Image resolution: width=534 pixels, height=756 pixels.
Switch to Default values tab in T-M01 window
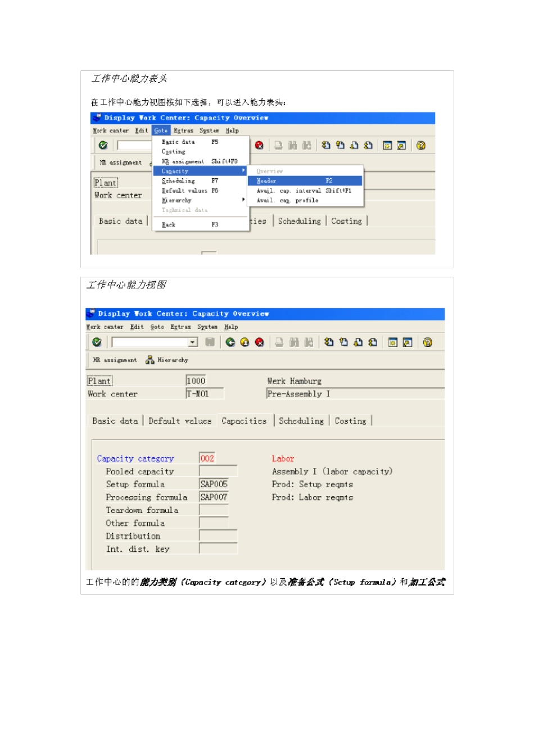pos(180,421)
